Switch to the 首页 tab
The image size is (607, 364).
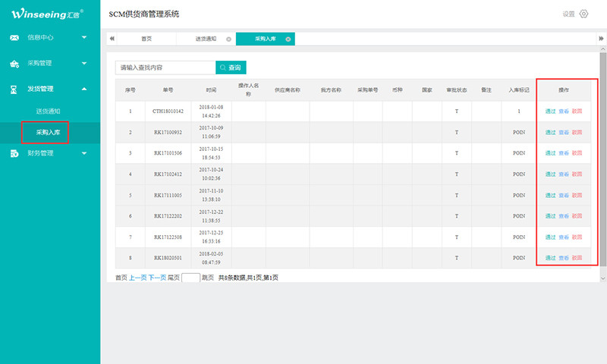(146, 39)
